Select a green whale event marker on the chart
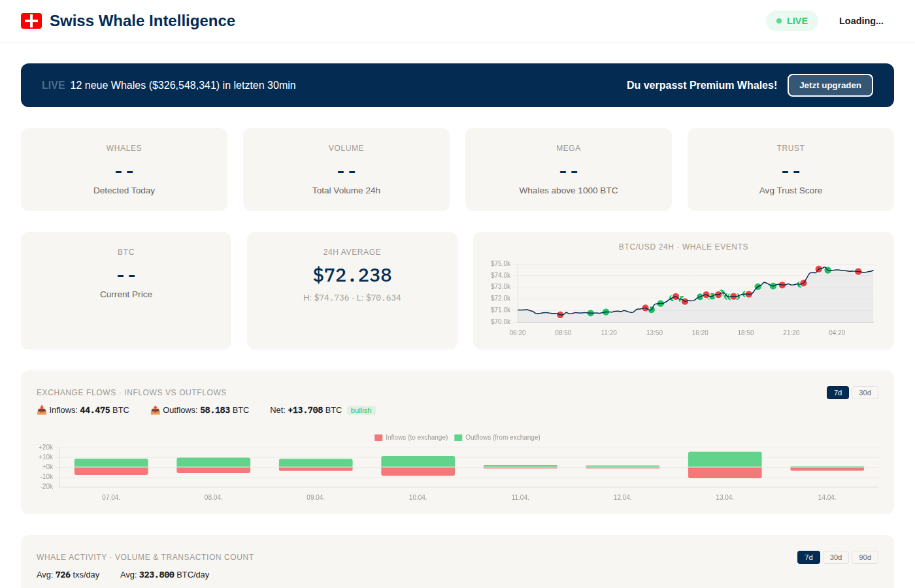915x588 pixels. [x=591, y=313]
